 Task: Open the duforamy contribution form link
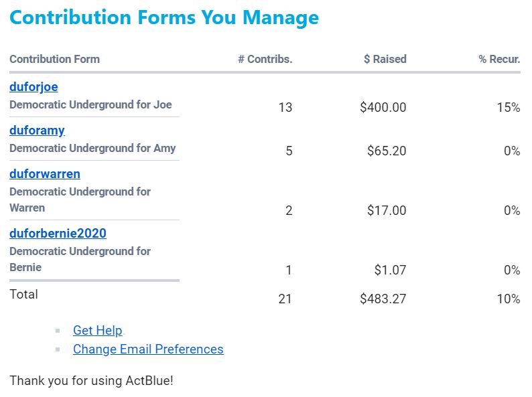[x=37, y=131]
